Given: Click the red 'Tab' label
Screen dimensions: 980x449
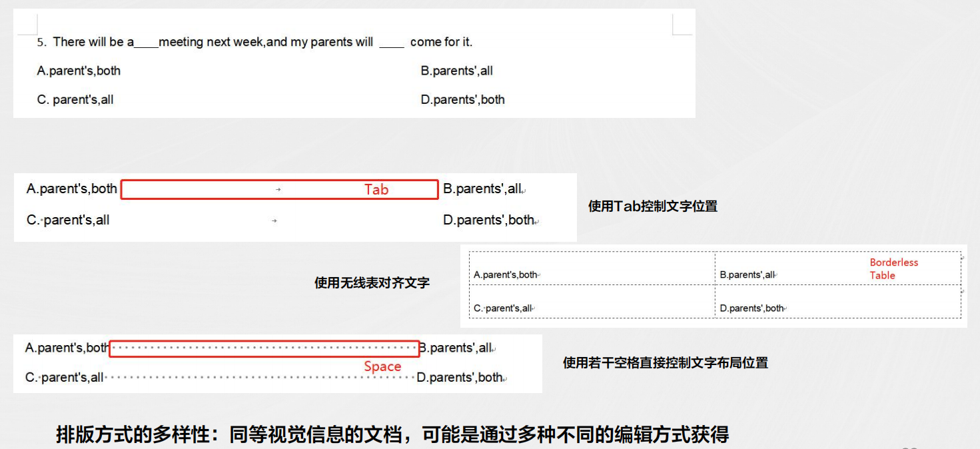Looking at the screenshot, I should (x=376, y=190).
